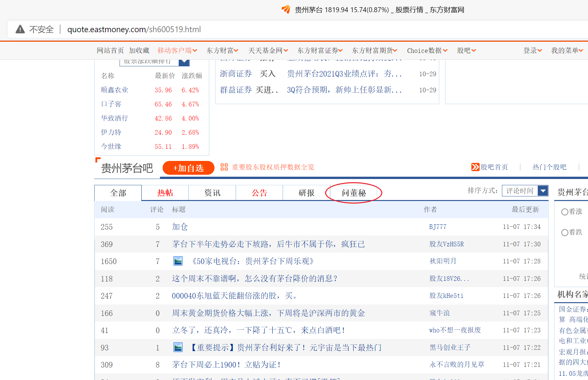The height and width of the screenshot is (380, 588).
Task: Open the 贵州茅台吧 forum heading
Action: 127,168
